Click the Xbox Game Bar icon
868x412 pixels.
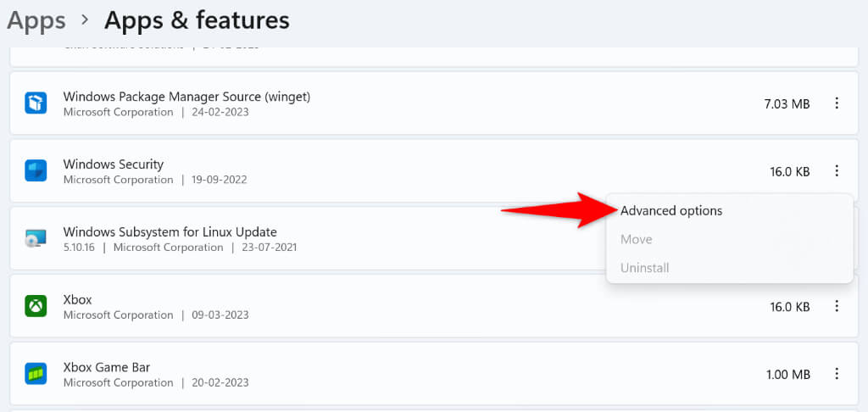36,374
